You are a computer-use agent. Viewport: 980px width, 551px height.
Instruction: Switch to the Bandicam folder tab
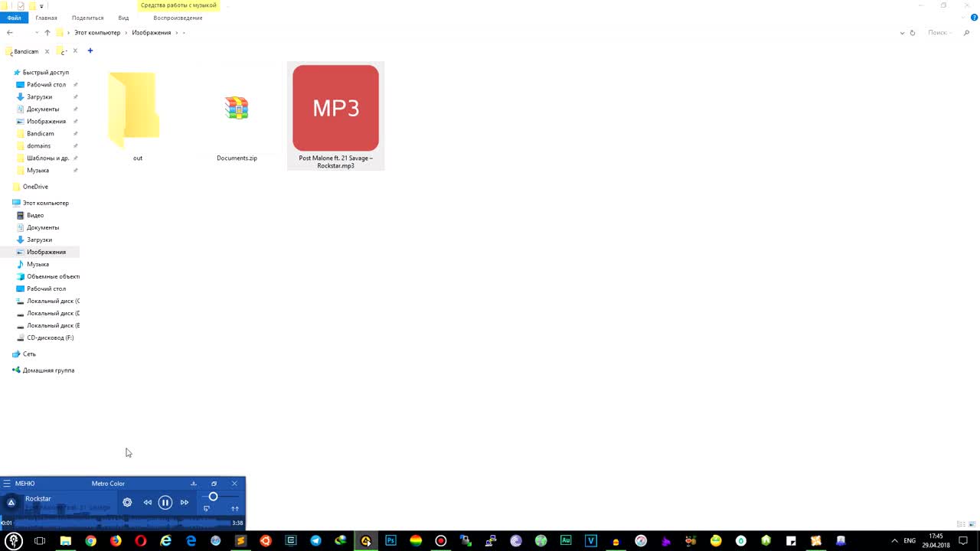tap(26, 51)
